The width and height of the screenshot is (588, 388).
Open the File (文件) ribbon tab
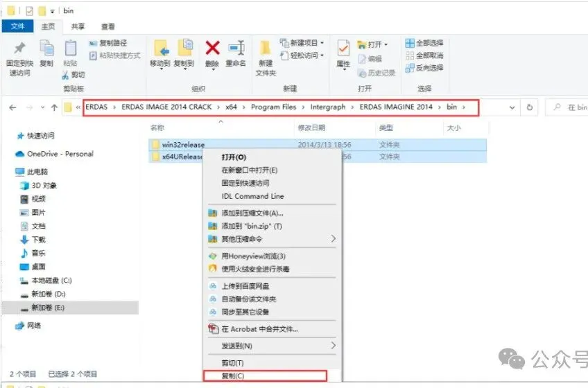(17, 26)
